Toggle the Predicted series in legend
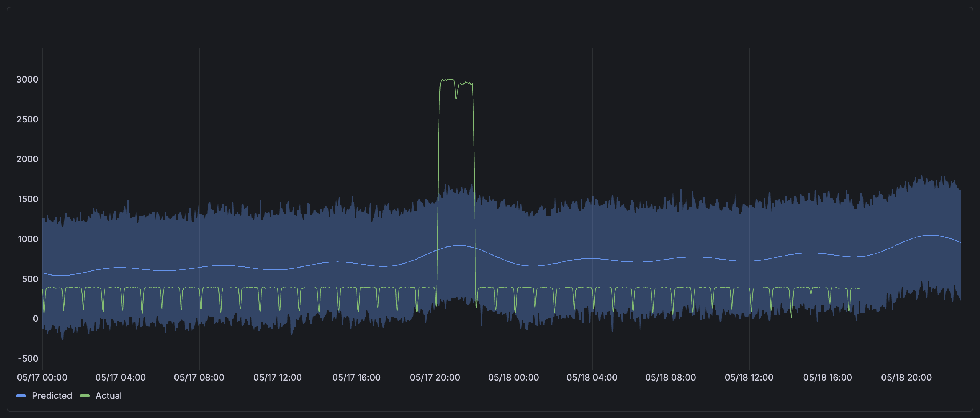This screenshot has height=418, width=980. [x=52, y=395]
